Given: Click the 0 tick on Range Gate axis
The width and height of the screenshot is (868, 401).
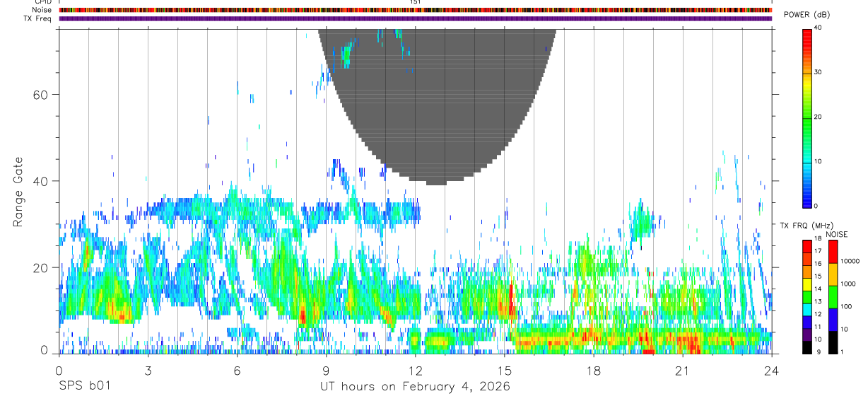Looking at the screenshot, I should click(x=45, y=350).
